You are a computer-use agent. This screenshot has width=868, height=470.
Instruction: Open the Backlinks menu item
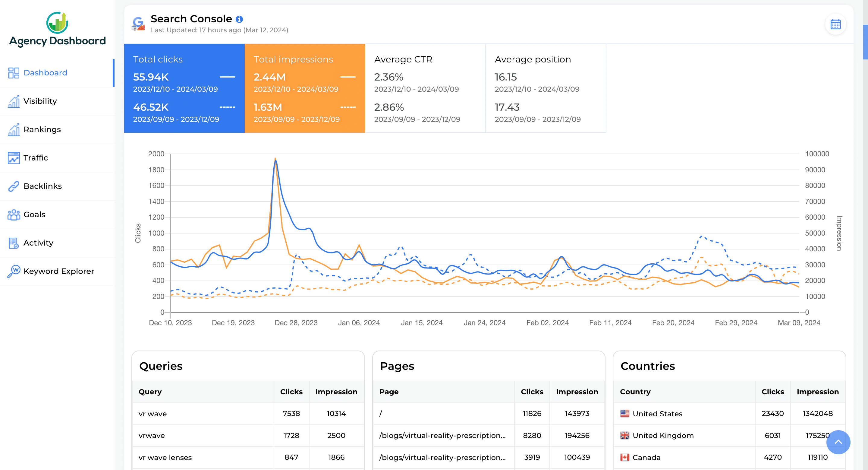[x=57, y=186]
